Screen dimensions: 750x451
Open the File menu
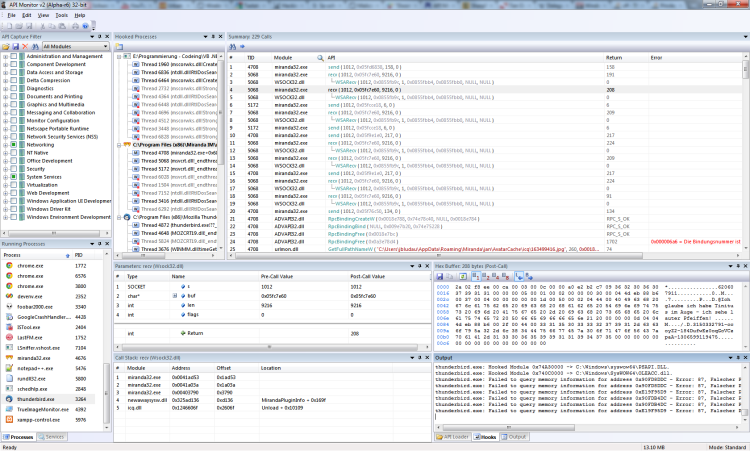point(11,15)
